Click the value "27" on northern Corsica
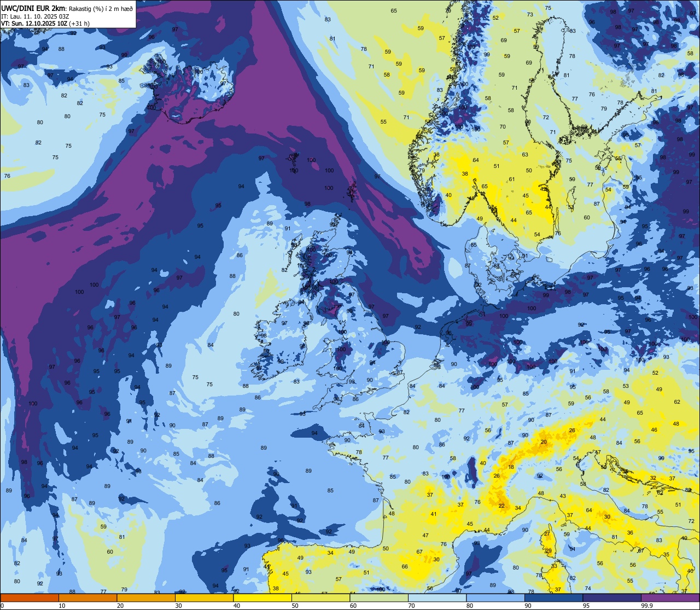 pyautogui.click(x=547, y=533)
